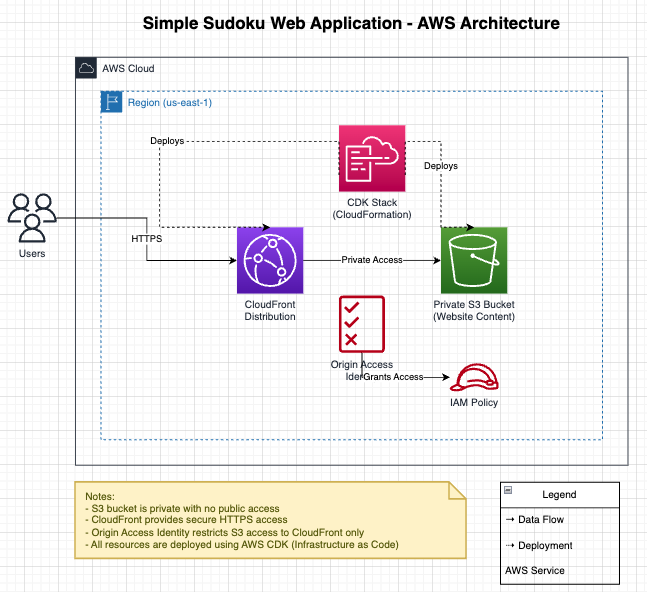The height and width of the screenshot is (592, 647).
Task: Click the 'Deploys' label on the left dashed line
Action: (167, 141)
